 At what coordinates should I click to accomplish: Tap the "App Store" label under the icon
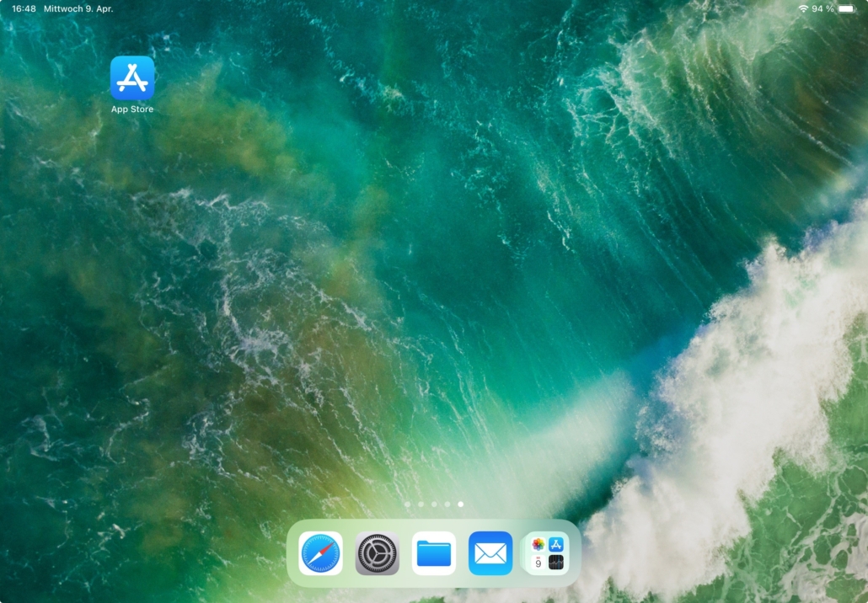[x=132, y=109]
